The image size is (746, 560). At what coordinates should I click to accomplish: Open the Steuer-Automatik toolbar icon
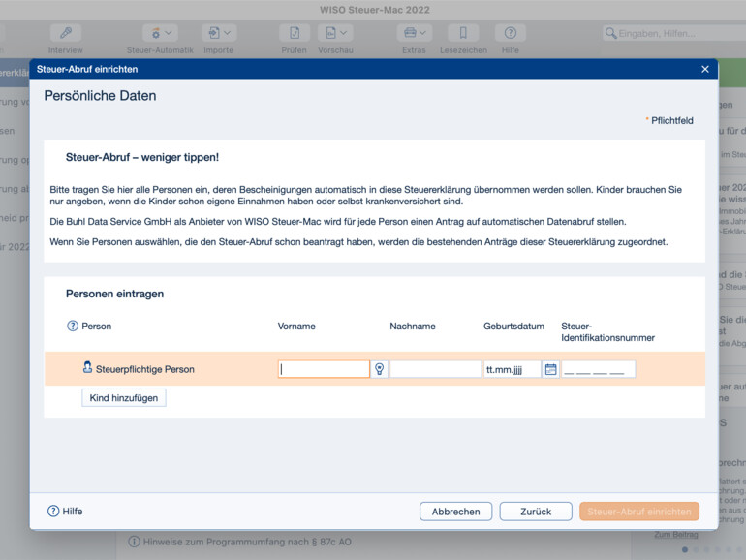(x=156, y=33)
